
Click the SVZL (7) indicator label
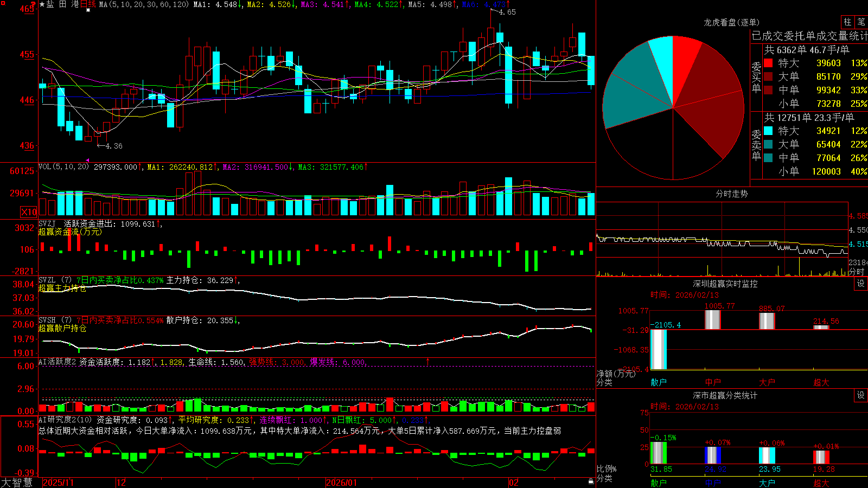coord(55,280)
